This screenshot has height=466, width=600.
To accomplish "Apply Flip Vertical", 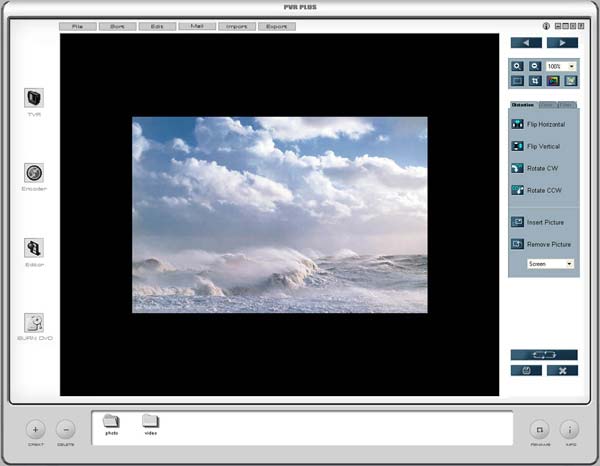I will [x=517, y=146].
